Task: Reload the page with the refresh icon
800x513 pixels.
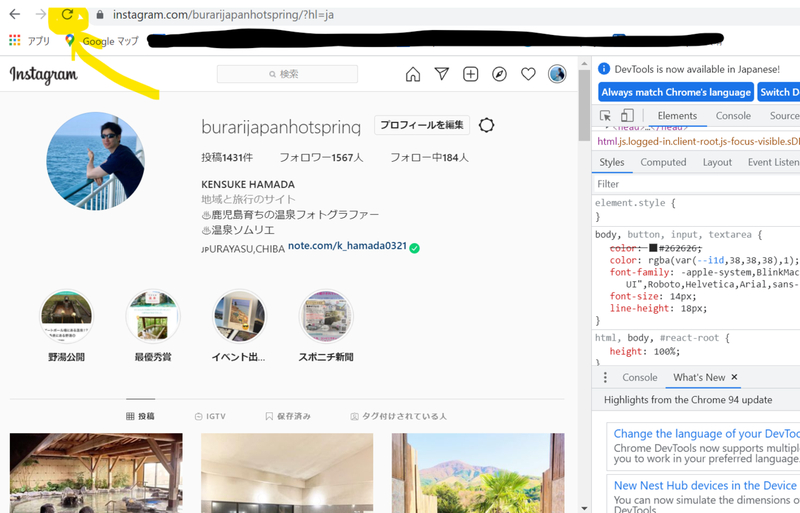Action: point(67,15)
